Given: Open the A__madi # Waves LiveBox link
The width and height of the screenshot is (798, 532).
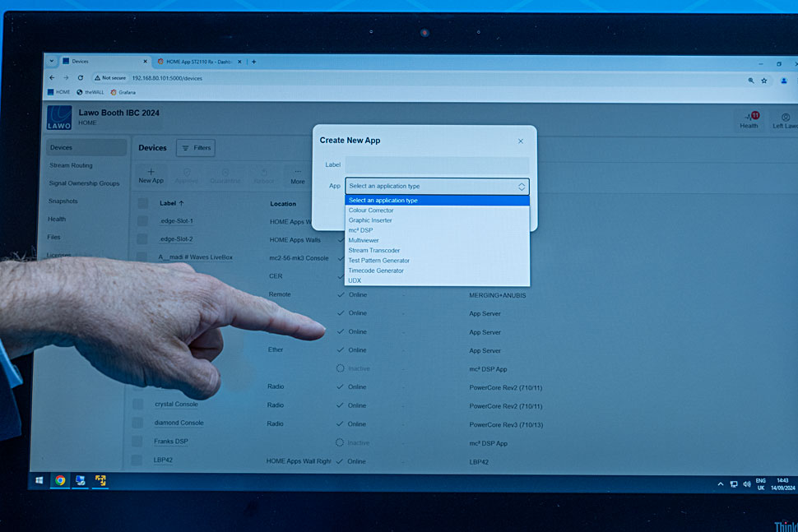Looking at the screenshot, I should pyautogui.click(x=196, y=257).
